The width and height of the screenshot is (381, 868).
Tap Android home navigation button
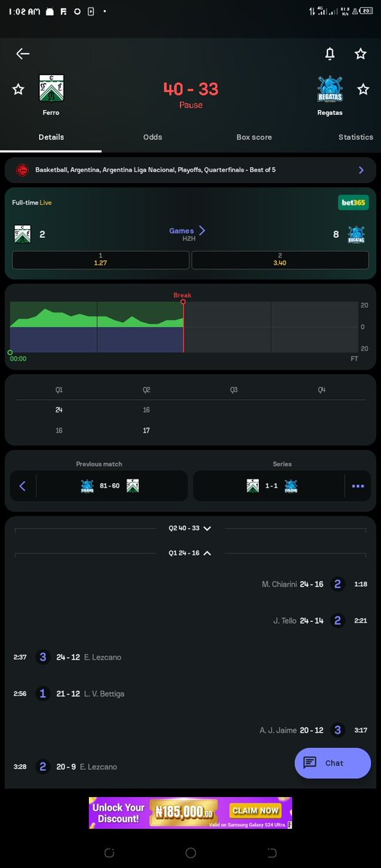[190, 852]
